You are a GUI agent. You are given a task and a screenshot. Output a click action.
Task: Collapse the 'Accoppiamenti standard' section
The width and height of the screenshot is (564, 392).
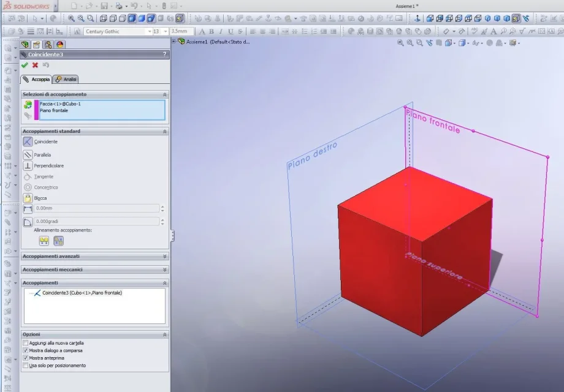pos(165,132)
